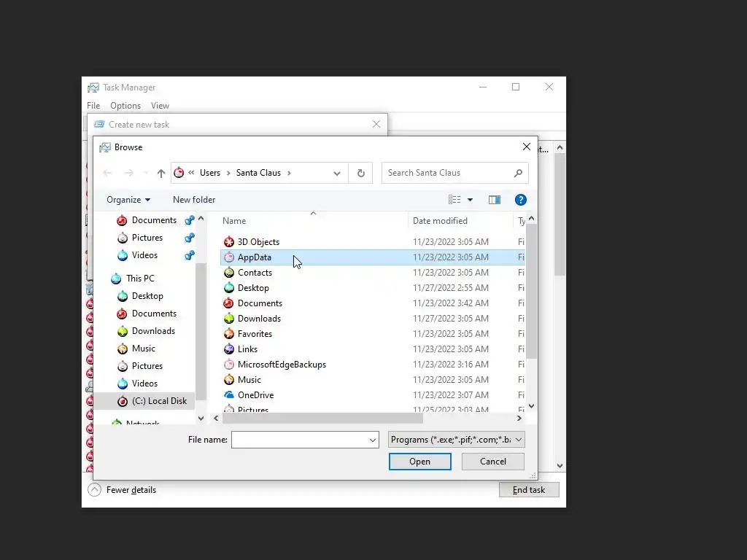Click End task in Task Manager
The height and width of the screenshot is (560, 747).
pyautogui.click(x=529, y=489)
